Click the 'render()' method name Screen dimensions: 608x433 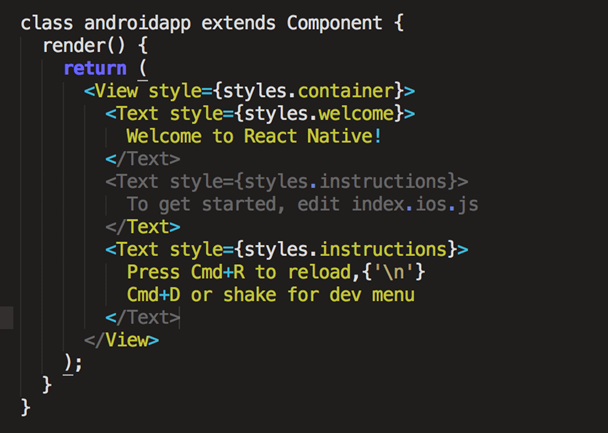84,46
